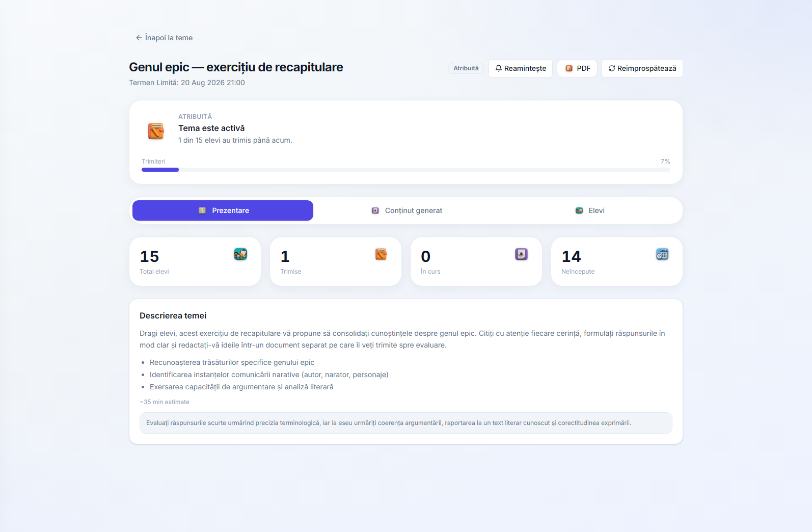Click the evaluation instructions box

pyautogui.click(x=406, y=423)
